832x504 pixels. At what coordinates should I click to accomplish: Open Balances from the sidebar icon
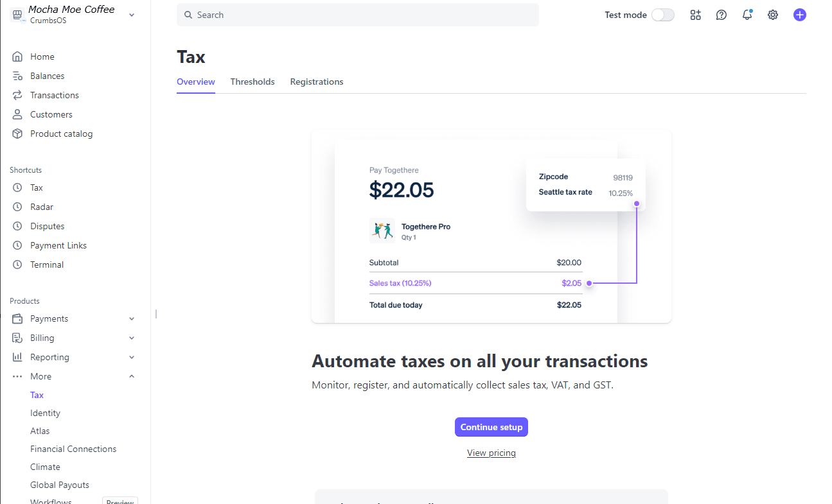pos(17,76)
